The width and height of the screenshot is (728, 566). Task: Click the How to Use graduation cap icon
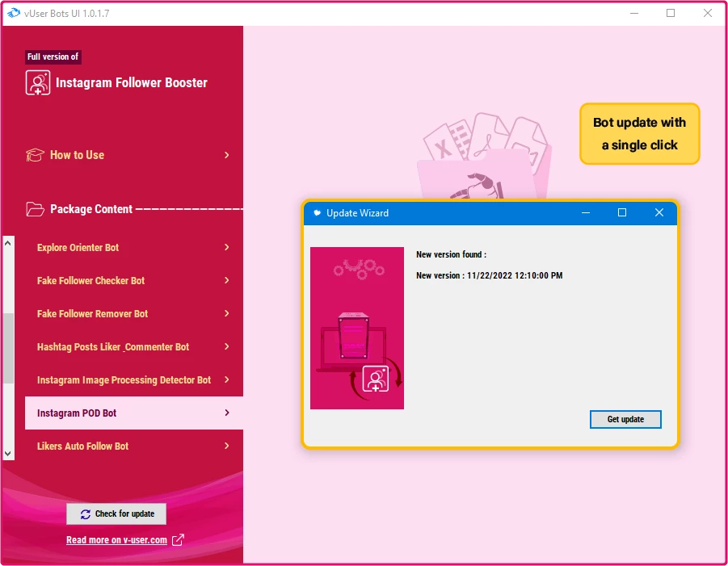tap(35, 155)
